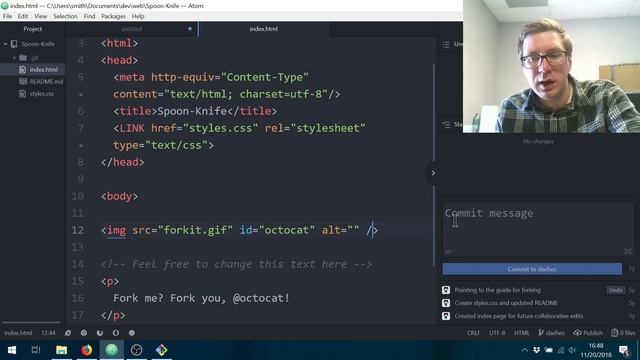
Task: Click the Pointing to the guide commit avatar
Action: pyautogui.click(x=446, y=290)
